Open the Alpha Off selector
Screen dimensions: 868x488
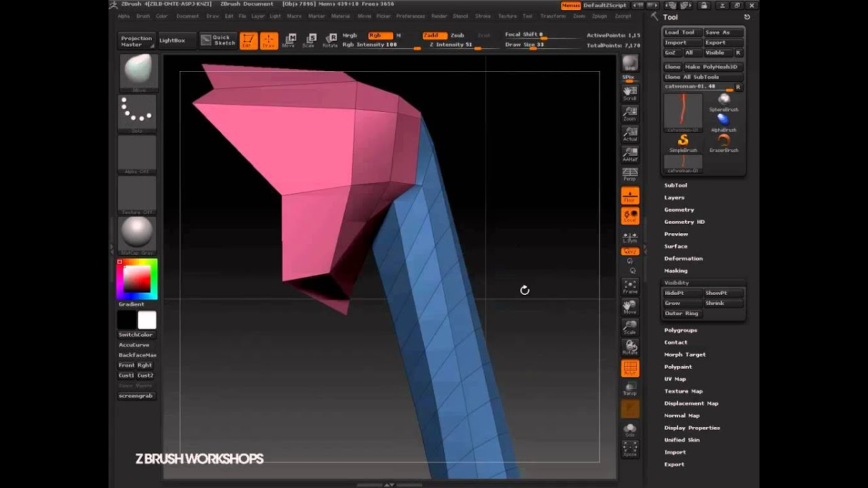[138, 155]
